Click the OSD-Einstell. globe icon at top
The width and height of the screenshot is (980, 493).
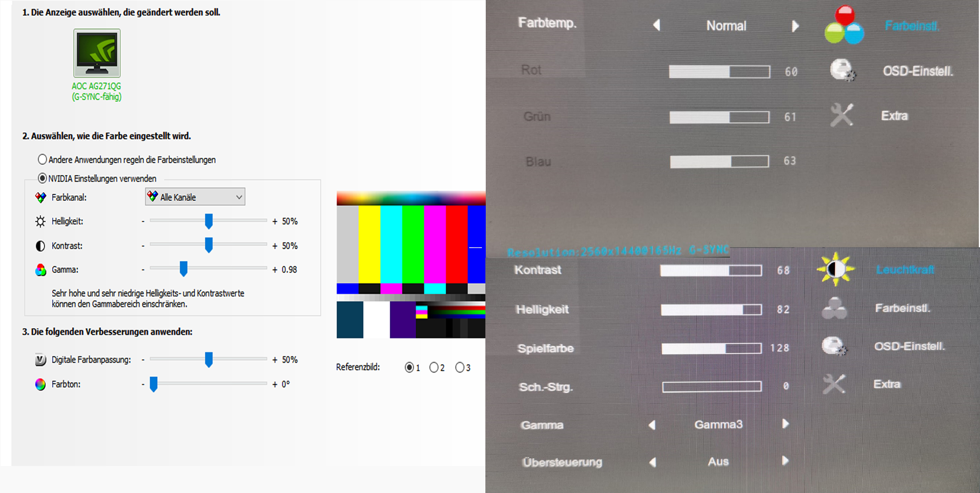point(842,70)
